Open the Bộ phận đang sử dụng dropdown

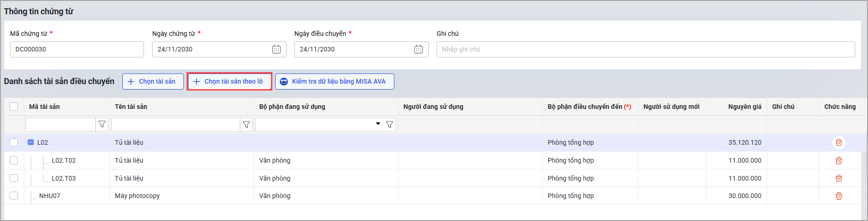[x=378, y=124]
